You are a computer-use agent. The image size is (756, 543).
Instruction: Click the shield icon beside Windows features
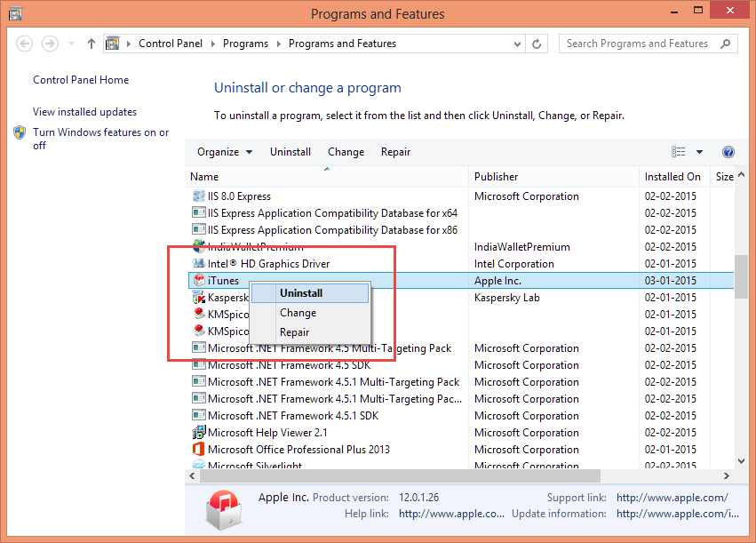tap(20, 132)
